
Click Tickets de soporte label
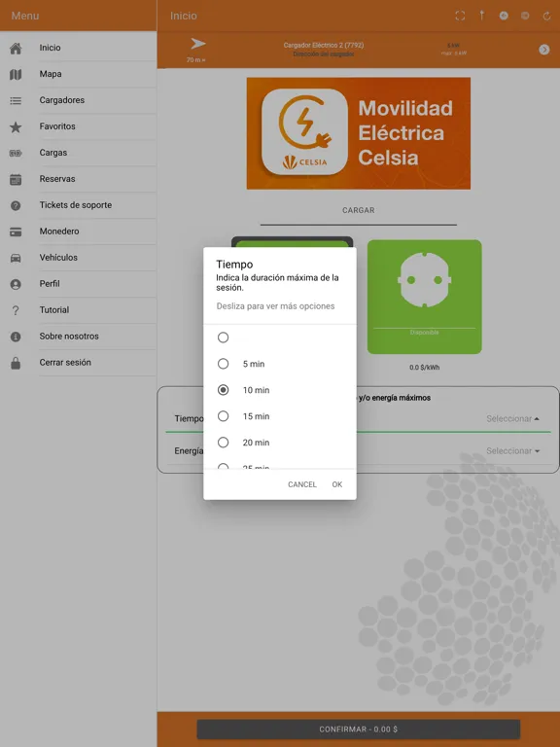(75, 205)
